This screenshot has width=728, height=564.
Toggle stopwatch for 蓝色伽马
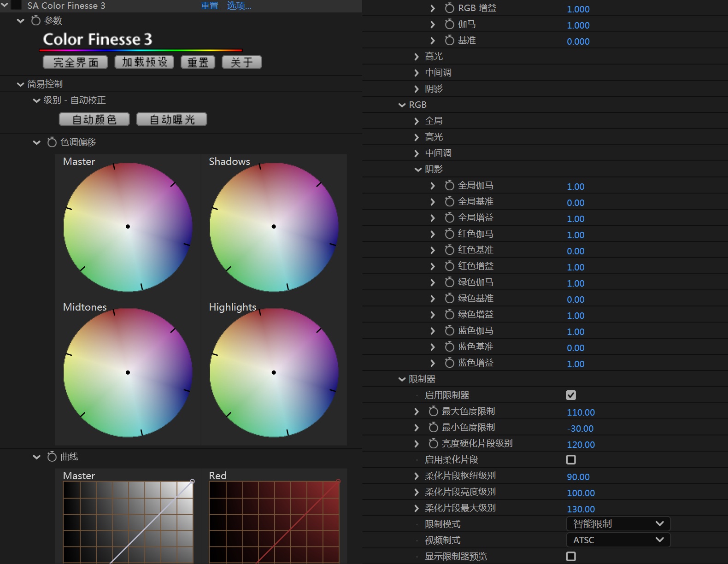(x=449, y=330)
